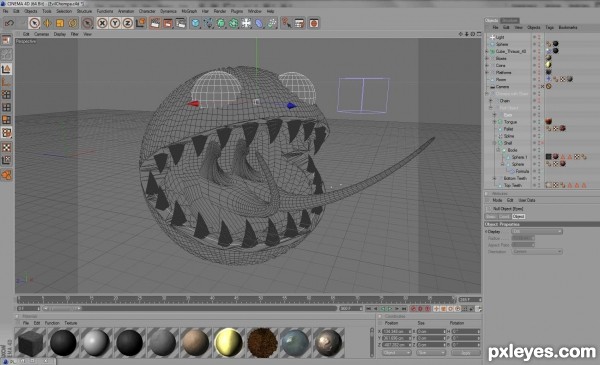Viewport: 600px width, 365px height.
Task: Open Tags menu in Object Manager
Action: pos(549,28)
